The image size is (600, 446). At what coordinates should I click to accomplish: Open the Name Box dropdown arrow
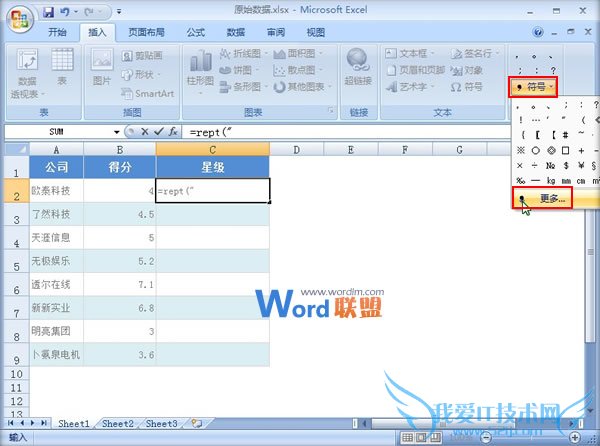[116, 132]
